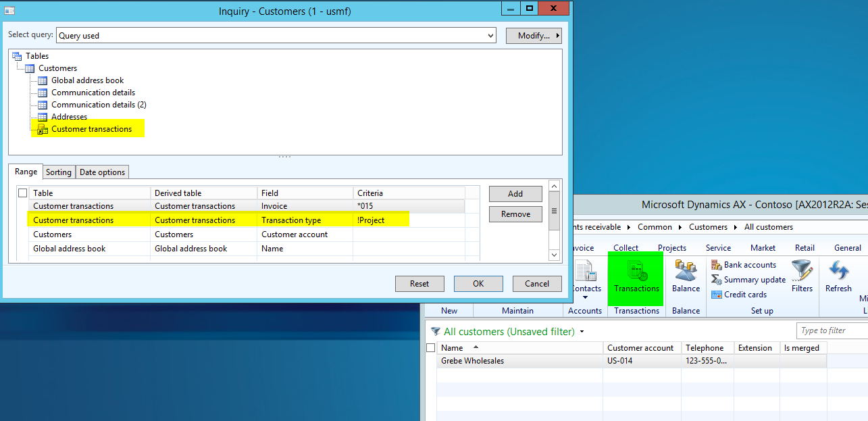Open the Filters funnel icon
The width and height of the screenshot is (868, 421).
point(802,276)
